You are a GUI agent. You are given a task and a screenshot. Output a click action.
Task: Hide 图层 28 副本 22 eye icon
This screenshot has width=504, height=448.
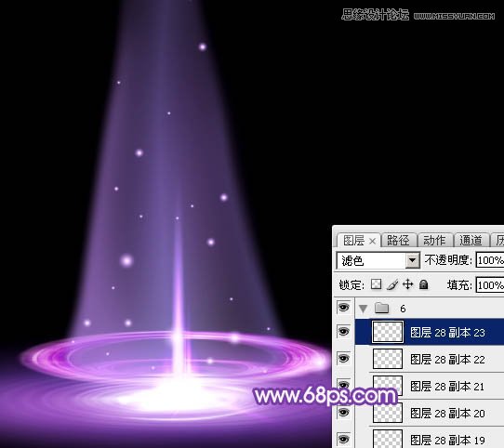[x=344, y=359]
